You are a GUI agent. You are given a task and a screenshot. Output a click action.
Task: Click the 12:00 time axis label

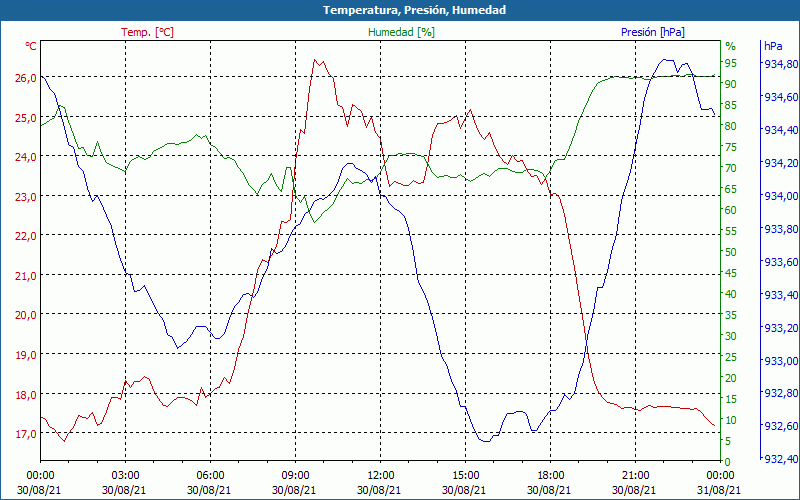(x=380, y=476)
